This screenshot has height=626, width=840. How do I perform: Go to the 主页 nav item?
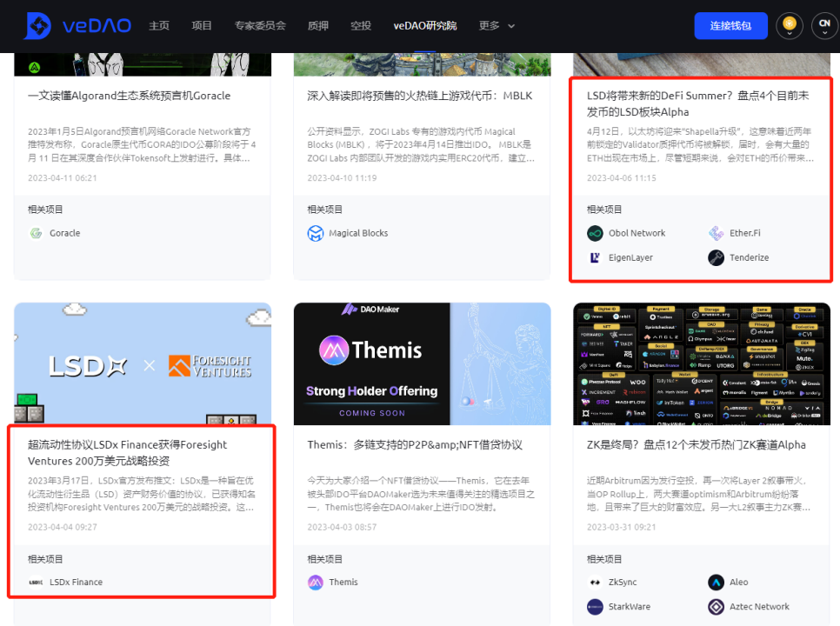click(x=159, y=26)
